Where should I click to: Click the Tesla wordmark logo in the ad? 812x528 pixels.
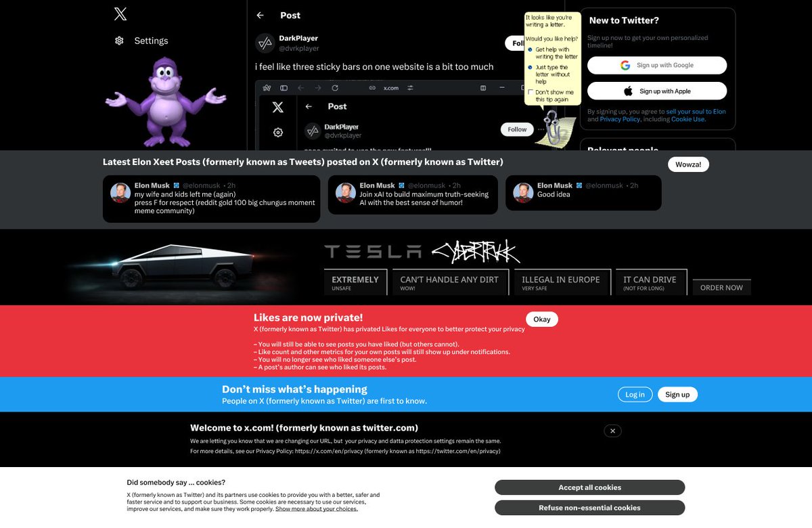click(373, 252)
